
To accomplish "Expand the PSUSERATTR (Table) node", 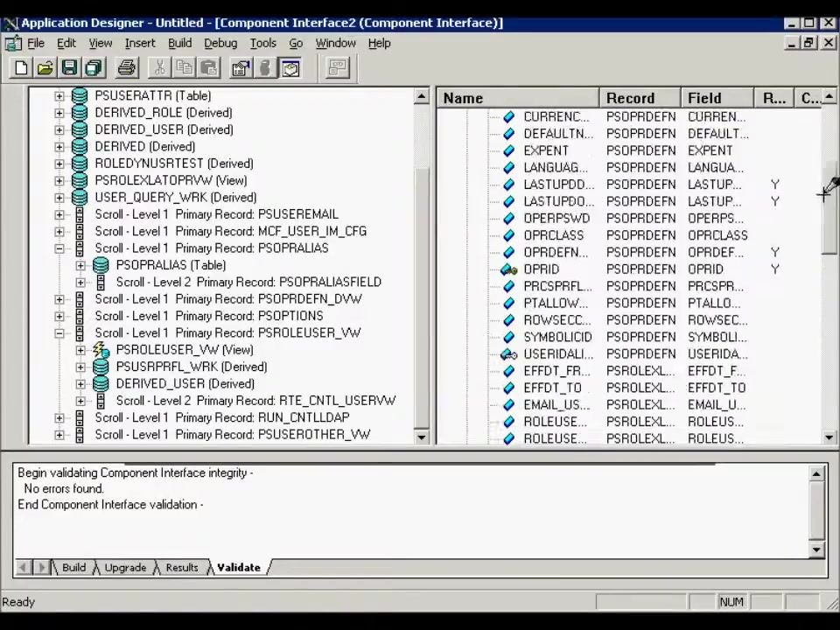I will click(x=59, y=96).
